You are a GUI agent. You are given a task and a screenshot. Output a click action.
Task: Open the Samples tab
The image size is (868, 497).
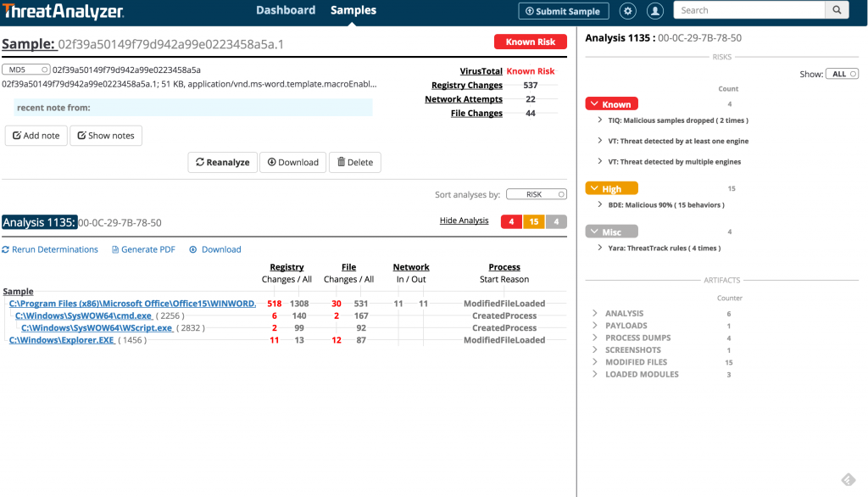(353, 10)
